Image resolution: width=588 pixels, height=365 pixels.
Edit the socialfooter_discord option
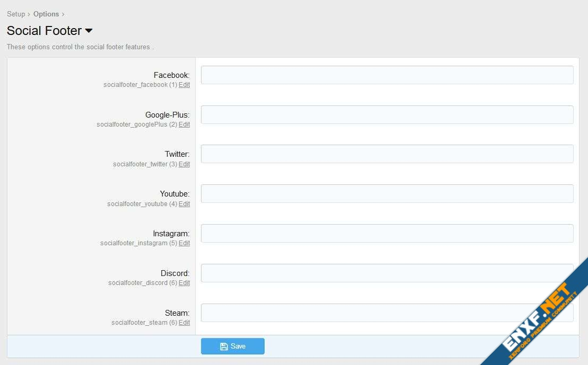pyautogui.click(x=184, y=283)
